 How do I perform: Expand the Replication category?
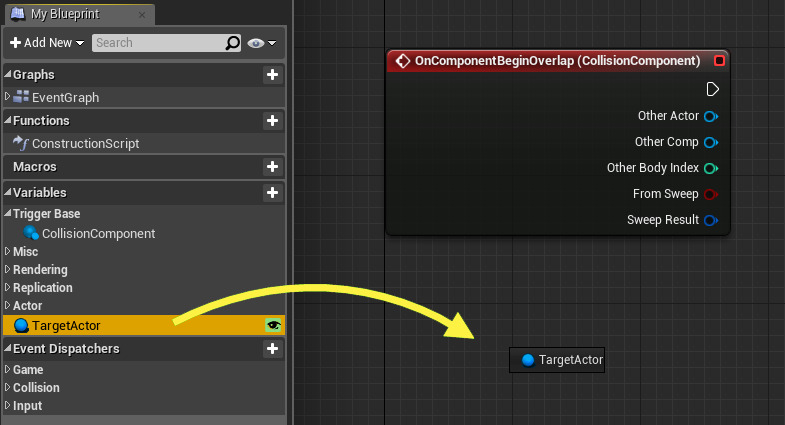[7, 287]
